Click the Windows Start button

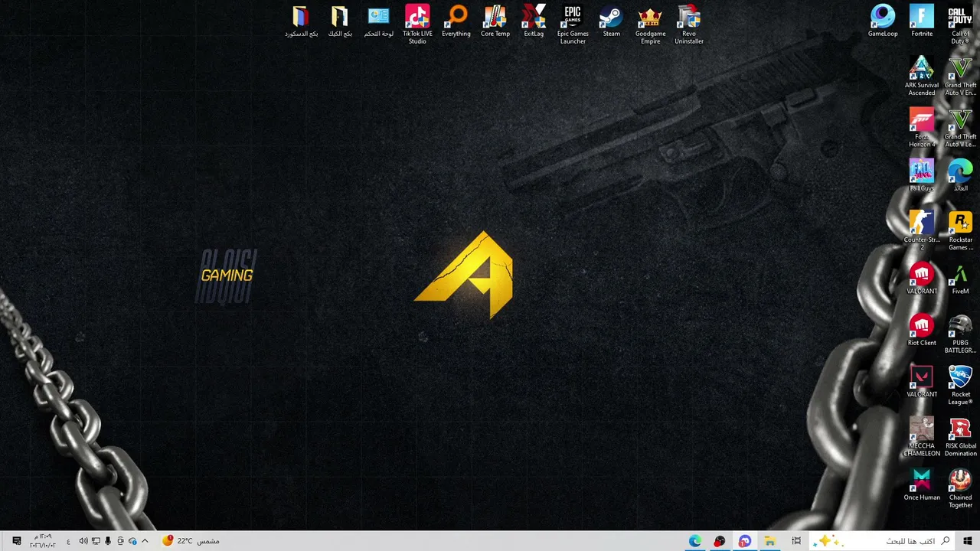967,541
